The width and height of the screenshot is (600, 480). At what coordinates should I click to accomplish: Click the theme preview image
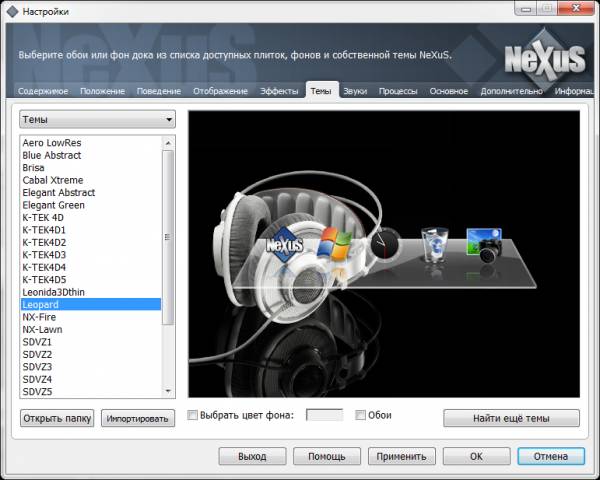[x=384, y=254]
